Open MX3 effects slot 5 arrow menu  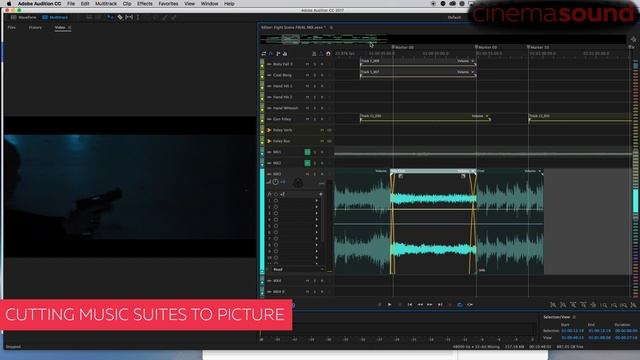point(317,226)
